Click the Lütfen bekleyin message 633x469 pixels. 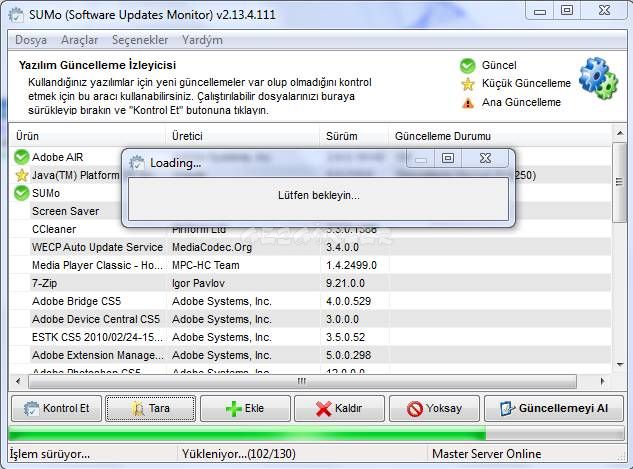pyautogui.click(x=319, y=195)
